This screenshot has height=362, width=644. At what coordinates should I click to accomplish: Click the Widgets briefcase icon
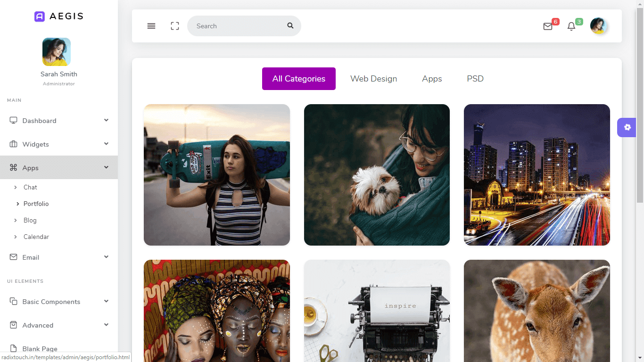(13, 144)
